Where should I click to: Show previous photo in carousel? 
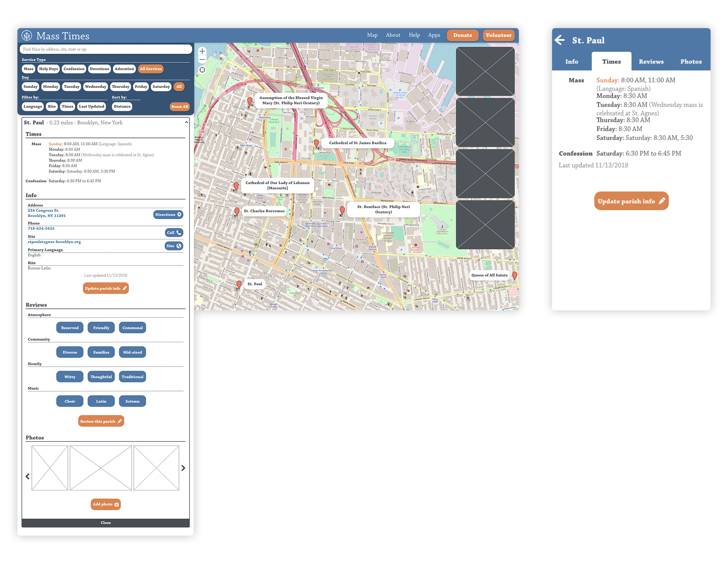click(27, 476)
